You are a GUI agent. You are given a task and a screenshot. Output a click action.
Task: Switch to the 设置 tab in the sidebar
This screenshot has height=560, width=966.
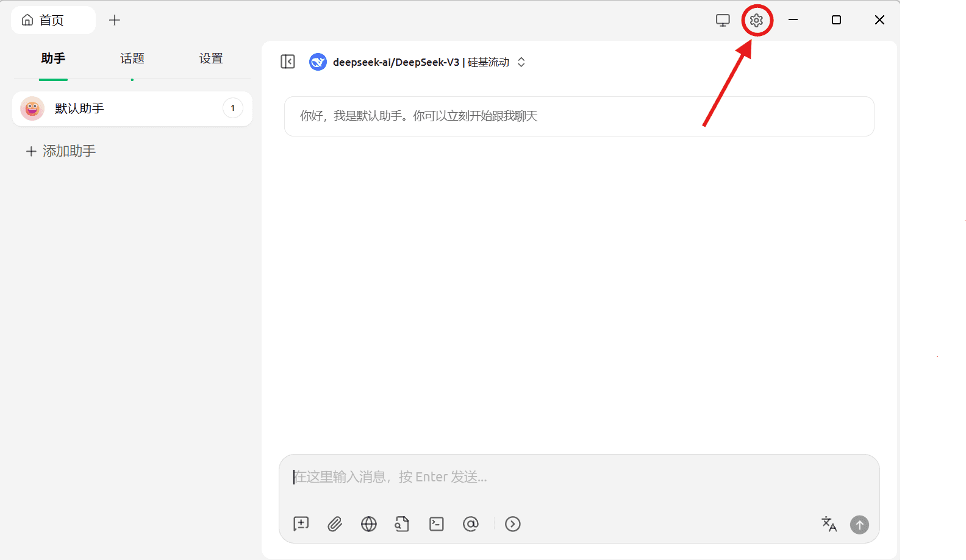tap(211, 58)
